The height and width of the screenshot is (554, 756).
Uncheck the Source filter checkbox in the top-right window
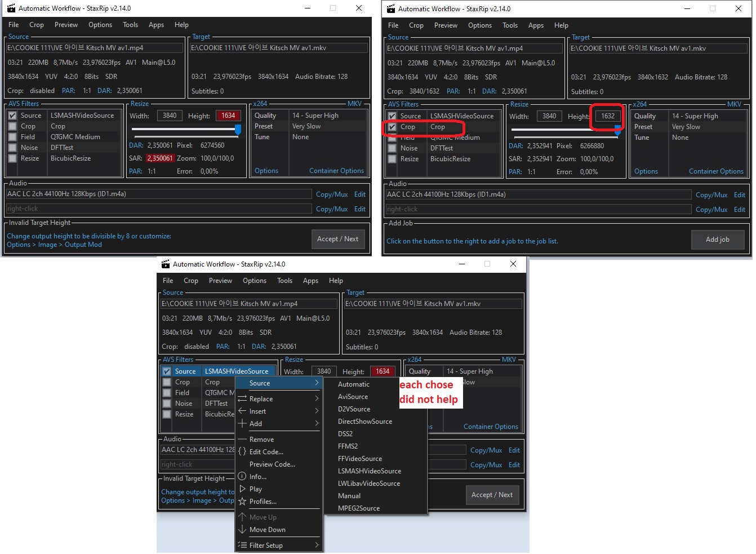coord(392,116)
